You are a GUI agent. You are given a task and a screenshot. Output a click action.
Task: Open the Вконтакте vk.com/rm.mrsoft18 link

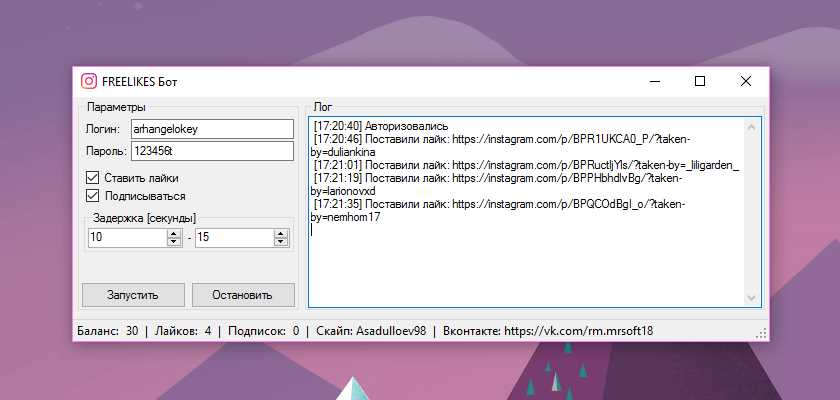pyautogui.click(x=548, y=331)
